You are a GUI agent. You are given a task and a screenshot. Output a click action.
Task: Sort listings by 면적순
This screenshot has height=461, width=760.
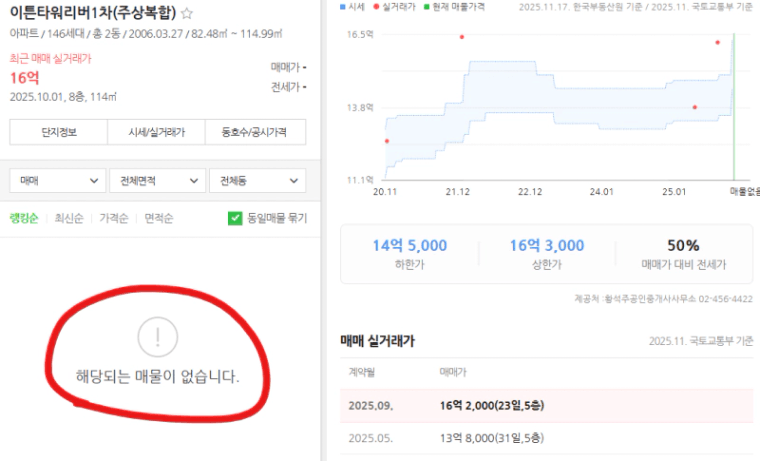click(x=158, y=218)
